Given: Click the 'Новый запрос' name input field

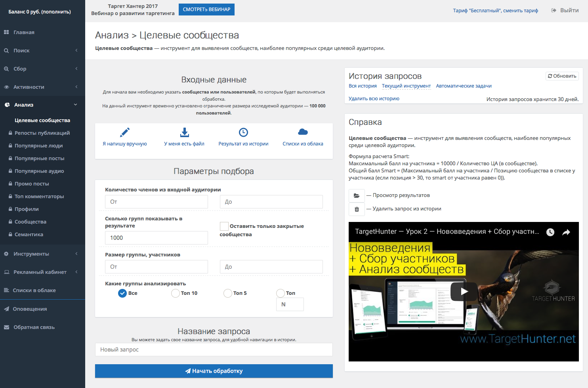Looking at the screenshot, I should click(214, 350).
